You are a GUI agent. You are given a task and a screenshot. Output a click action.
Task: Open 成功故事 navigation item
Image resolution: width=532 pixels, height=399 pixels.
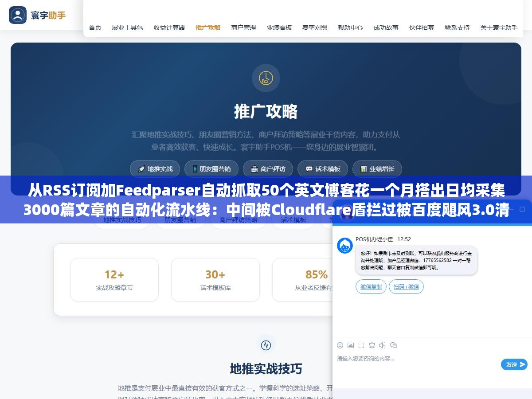386,27
